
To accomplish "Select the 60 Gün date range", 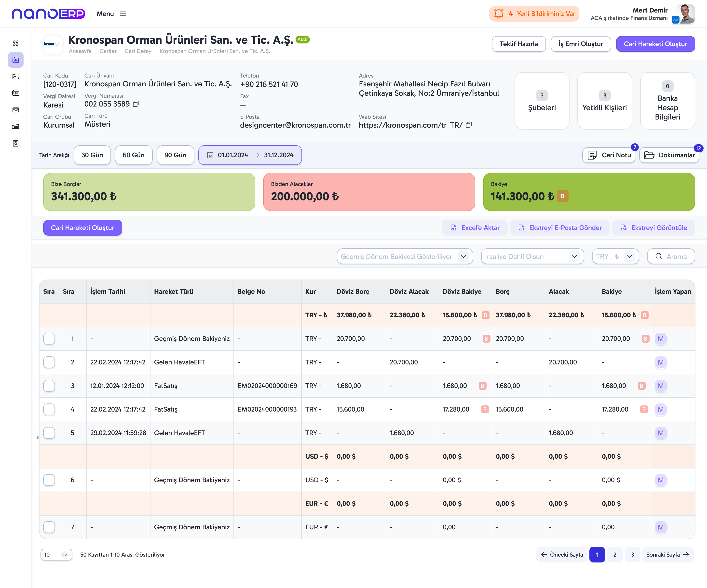I will point(133,155).
